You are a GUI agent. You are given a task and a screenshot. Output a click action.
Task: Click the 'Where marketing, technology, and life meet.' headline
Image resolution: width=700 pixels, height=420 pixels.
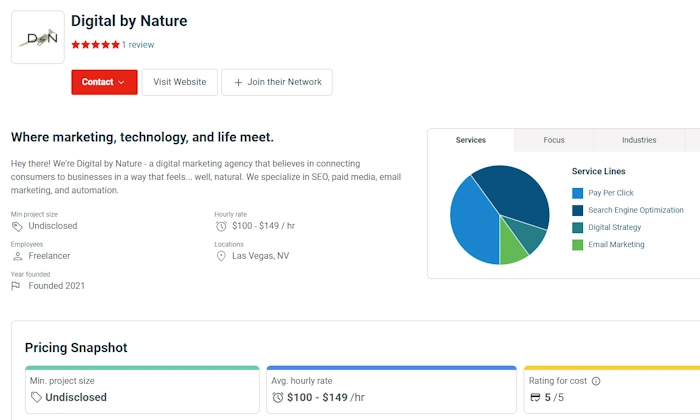click(142, 137)
